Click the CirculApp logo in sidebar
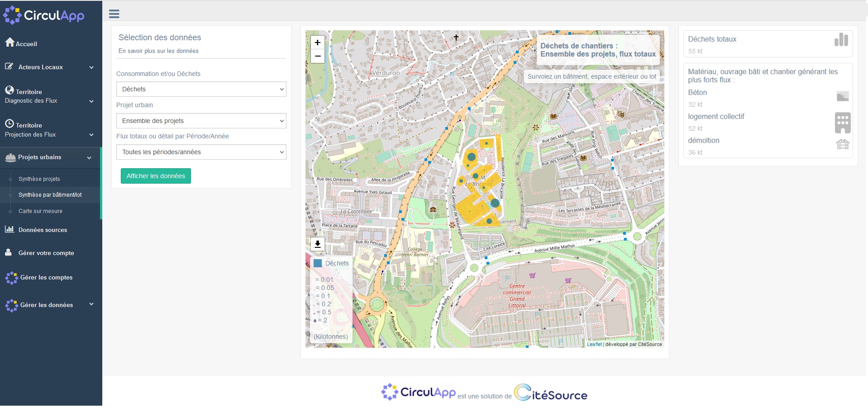This screenshot has width=868, height=412. (x=43, y=15)
